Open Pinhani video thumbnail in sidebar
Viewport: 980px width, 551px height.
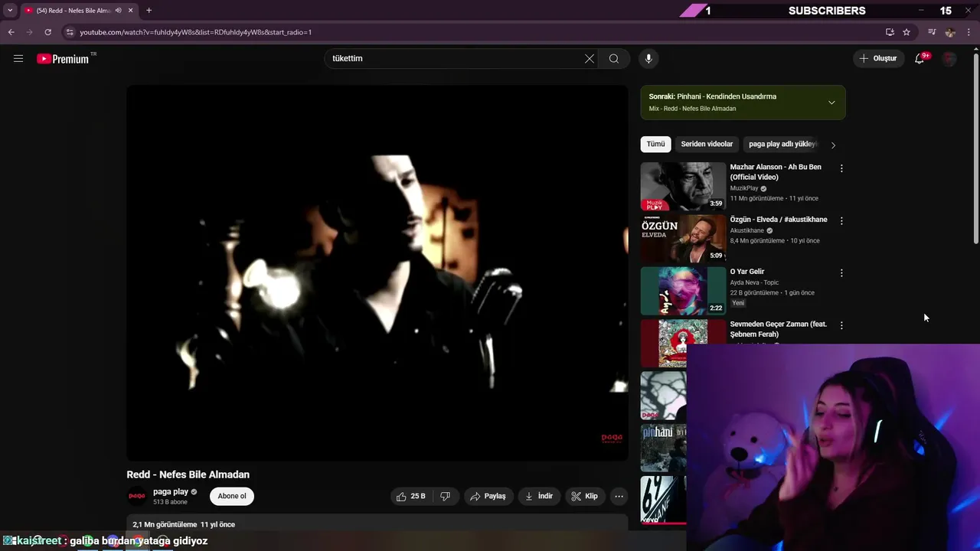tap(663, 448)
